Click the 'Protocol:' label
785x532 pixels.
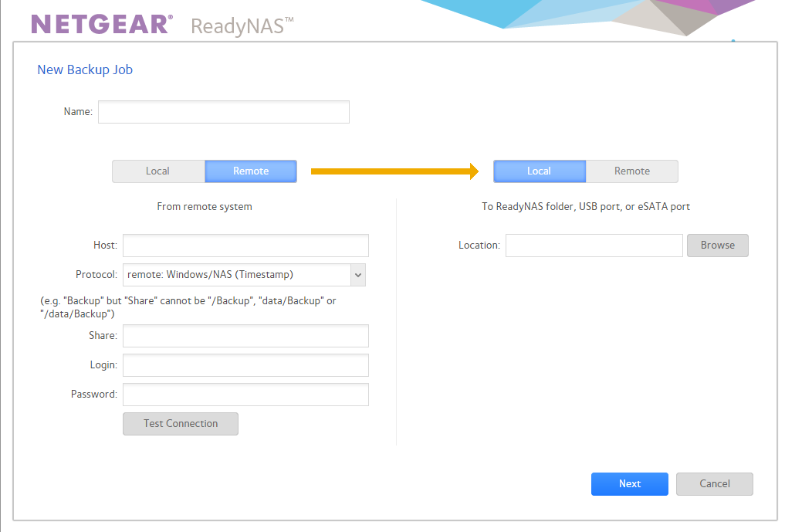[96, 275]
